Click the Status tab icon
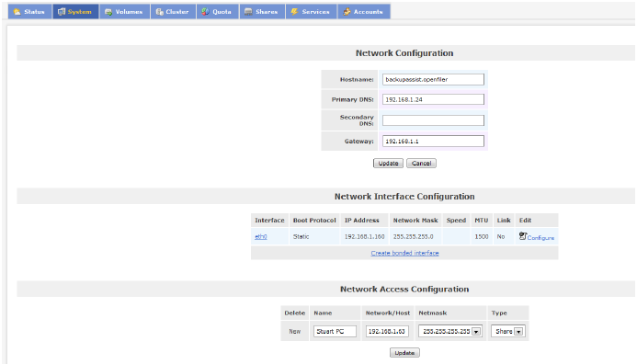 click(17, 11)
